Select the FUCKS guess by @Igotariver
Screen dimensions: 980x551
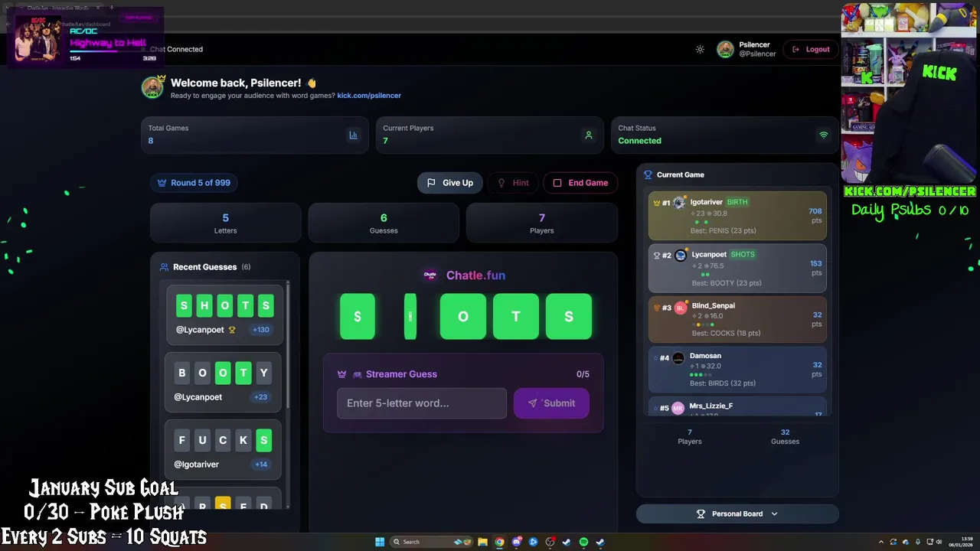(x=224, y=449)
